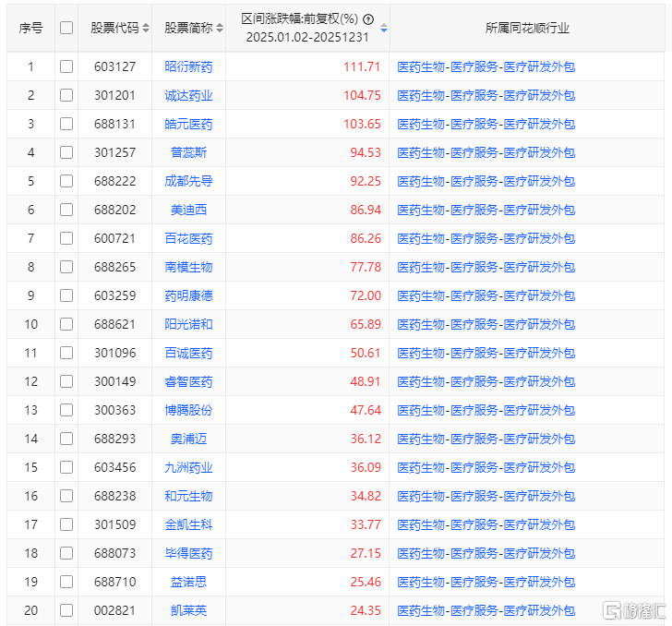Image resolution: width=672 pixels, height=626 pixels.
Task: Click stock code 301201
Action: coord(114,95)
